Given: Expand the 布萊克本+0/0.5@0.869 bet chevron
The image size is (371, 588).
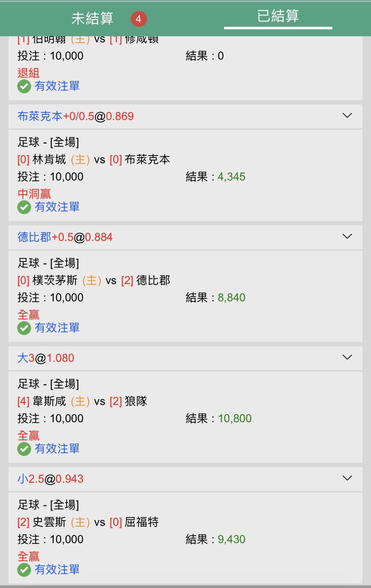Looking at the screenshot, I should coord(347,116).
